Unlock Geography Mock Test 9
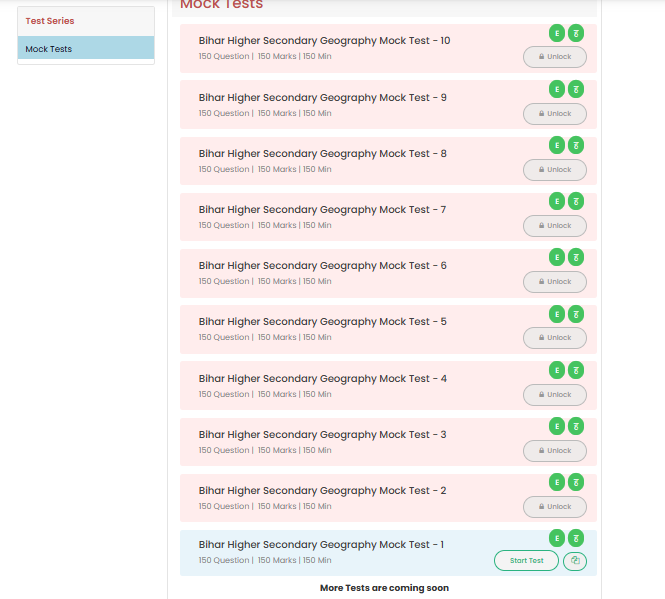The width and height of the screenshot is (665, 599). (555, 113)
